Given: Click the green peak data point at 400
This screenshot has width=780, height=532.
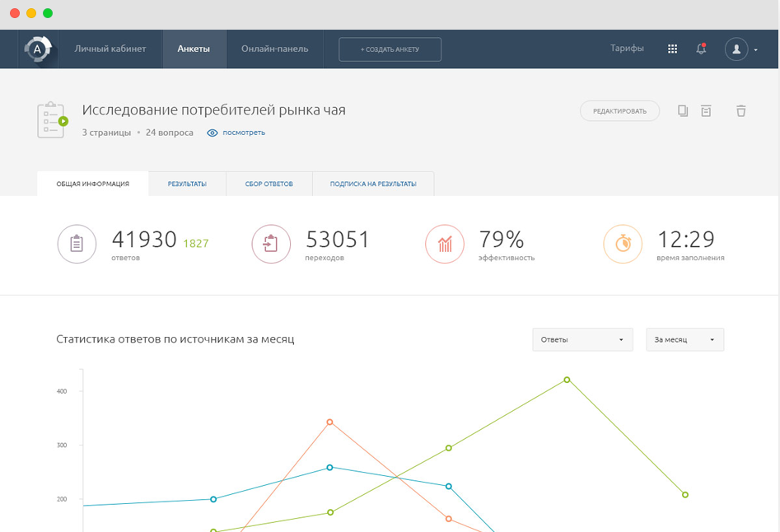Looking at the screenshot, I should (x=567, y=380).
